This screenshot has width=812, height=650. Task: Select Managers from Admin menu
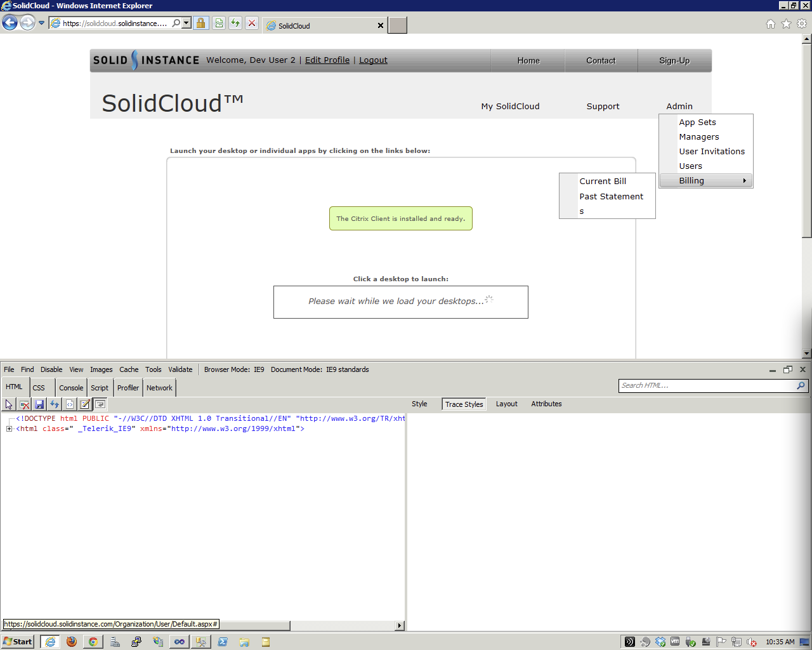pos(706,137)
